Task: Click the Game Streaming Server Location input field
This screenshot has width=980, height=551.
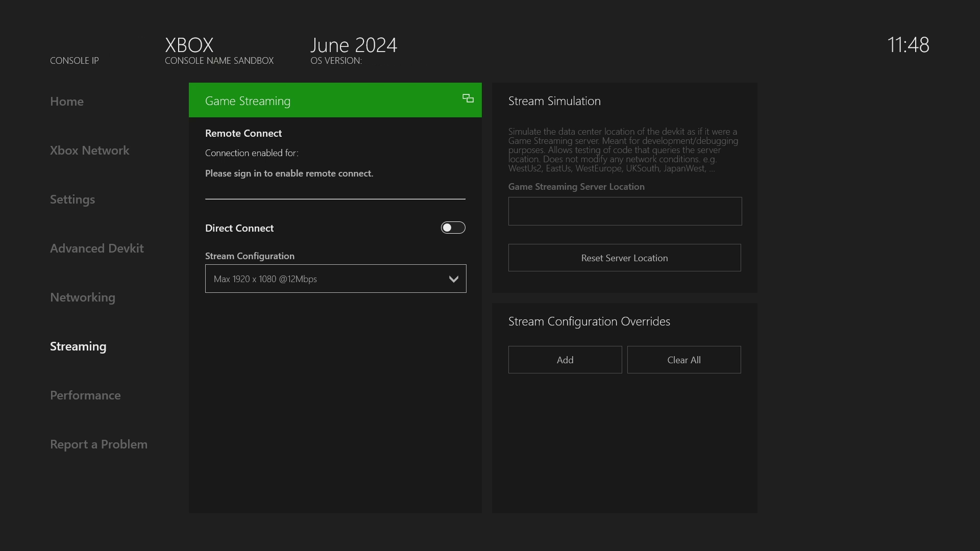Action: pos(625,211)
